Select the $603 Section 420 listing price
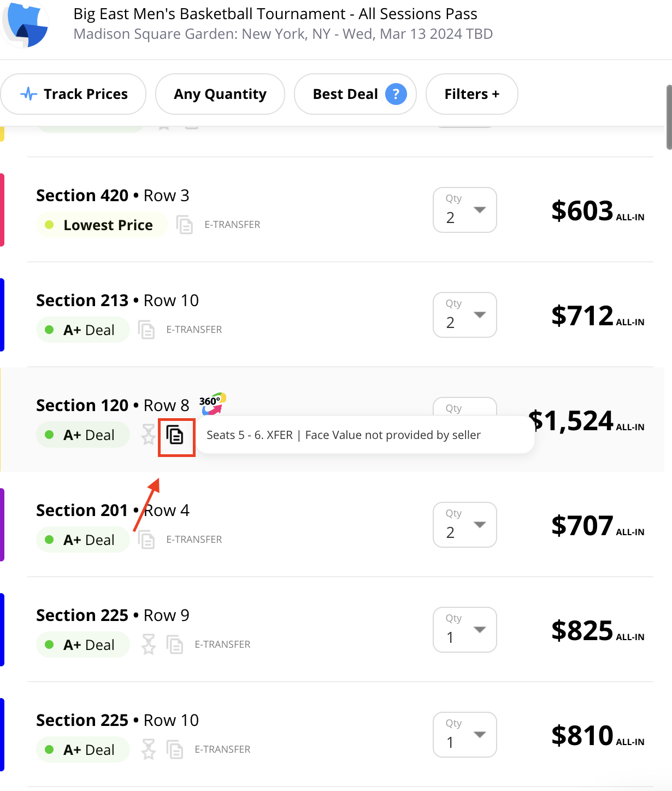 click(x=598, y=211)
